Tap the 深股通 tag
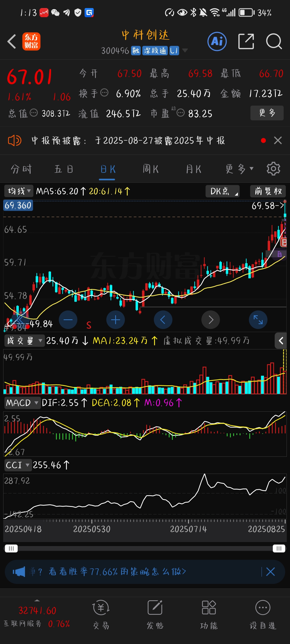The width and height of the screenshot is (290, 644). (155, 50)
